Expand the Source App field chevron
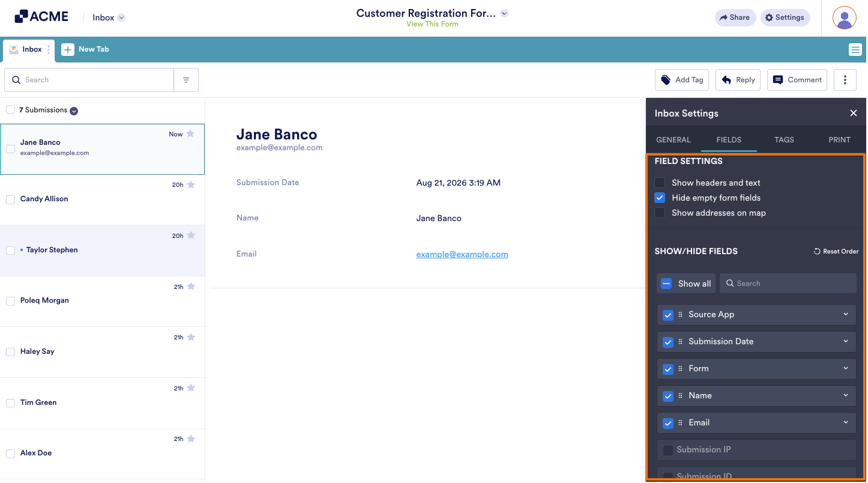 coord(846,314)
